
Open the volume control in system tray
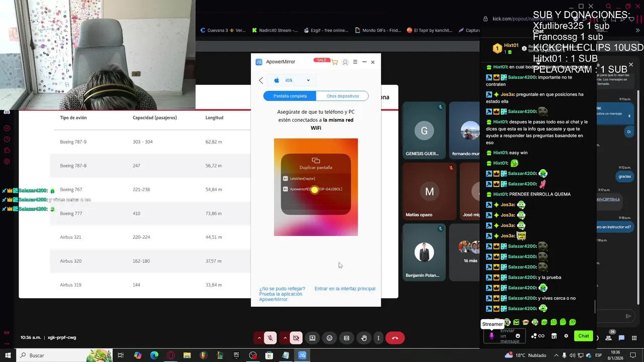573,355
